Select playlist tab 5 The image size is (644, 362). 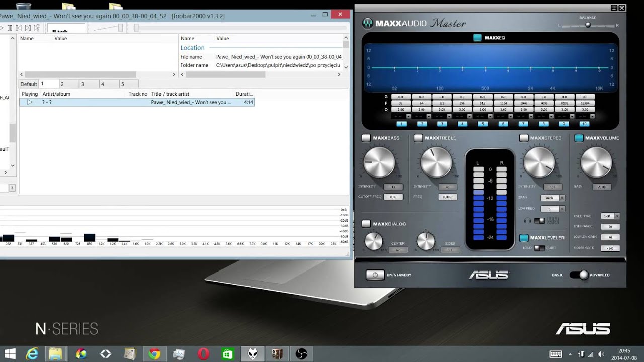pyautogui.click(x=129, y=84)
